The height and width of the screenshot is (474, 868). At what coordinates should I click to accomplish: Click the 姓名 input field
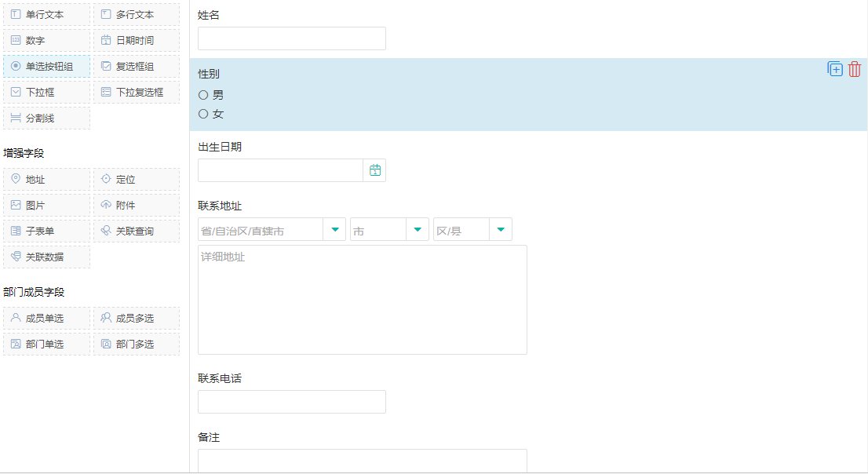291,38
